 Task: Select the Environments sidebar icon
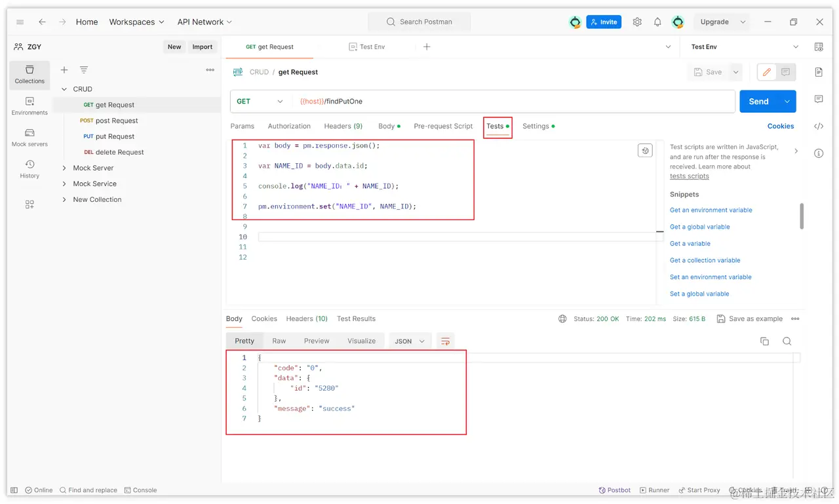click(29, 106)
